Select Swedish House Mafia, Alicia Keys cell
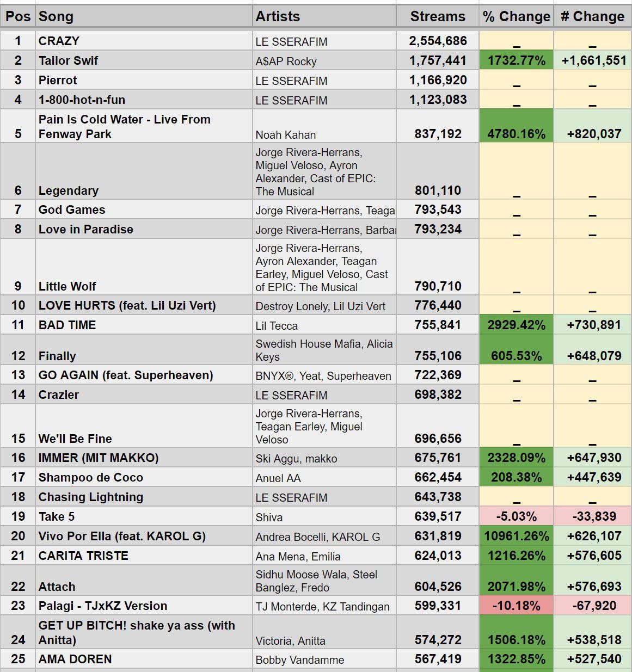This screenshot has width=632, height=672. [324, 349]
